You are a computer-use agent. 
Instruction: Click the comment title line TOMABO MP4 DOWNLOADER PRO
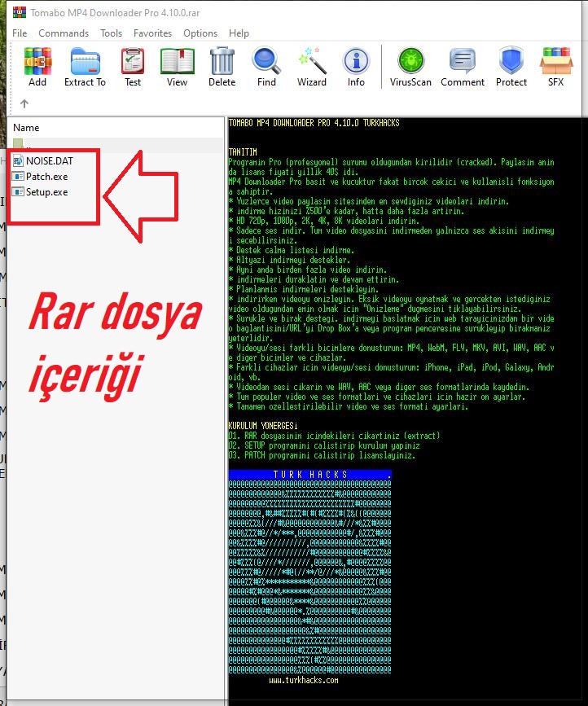(x=314, y=122)
